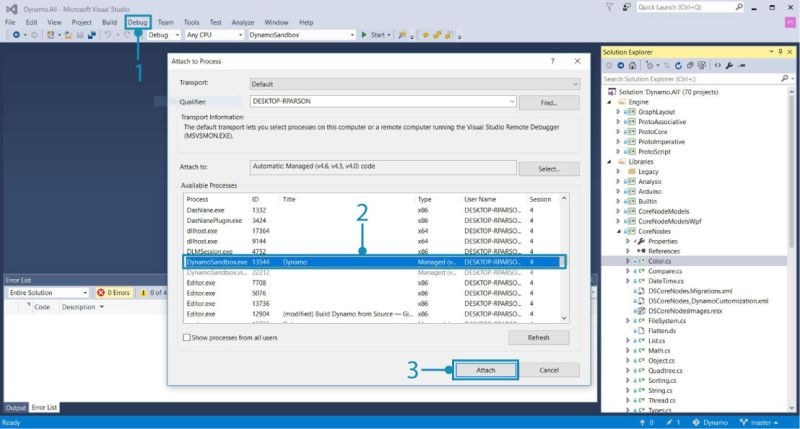
Task: Select the Dashlane.exe process row
Action: (x=371, y=210)
